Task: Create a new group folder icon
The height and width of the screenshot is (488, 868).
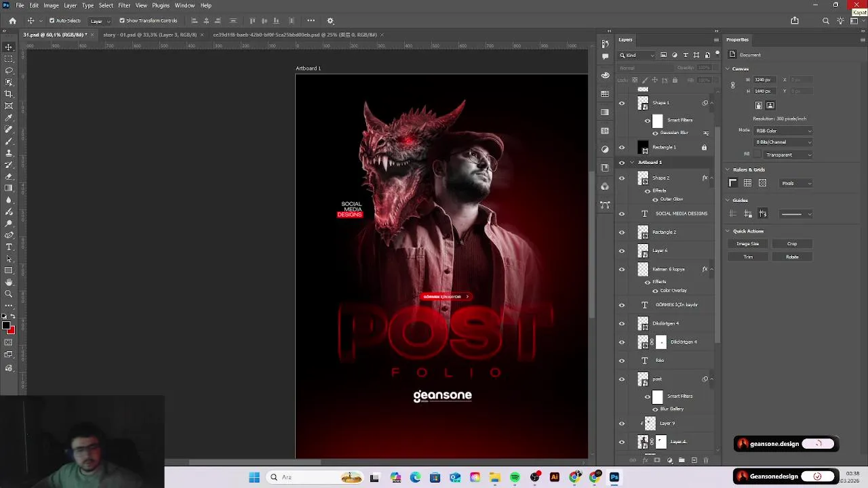Action: click(682, 460)
